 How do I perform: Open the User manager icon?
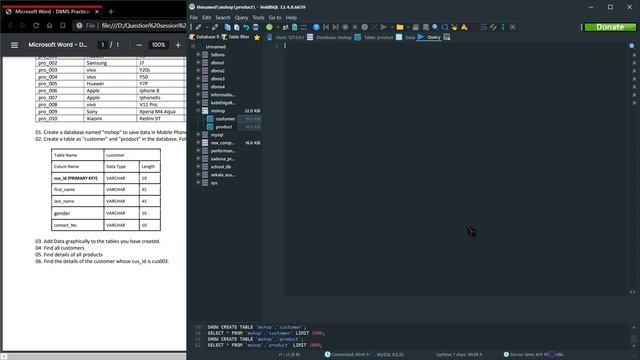pyautogui.click(x=285, y=27)
